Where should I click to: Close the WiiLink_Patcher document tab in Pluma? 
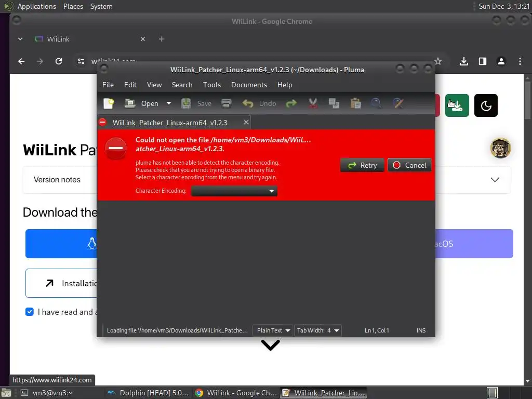click(x=246, y=122)
